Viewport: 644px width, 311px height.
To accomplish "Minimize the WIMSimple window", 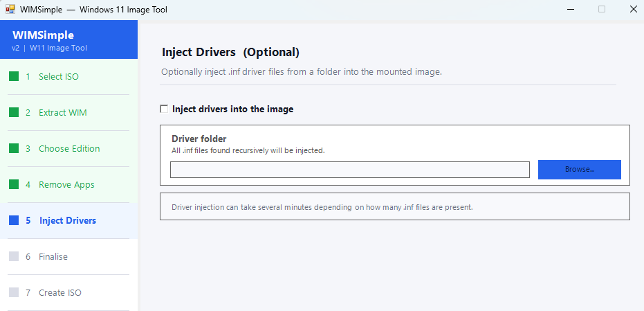I will (x=569, y=10).
